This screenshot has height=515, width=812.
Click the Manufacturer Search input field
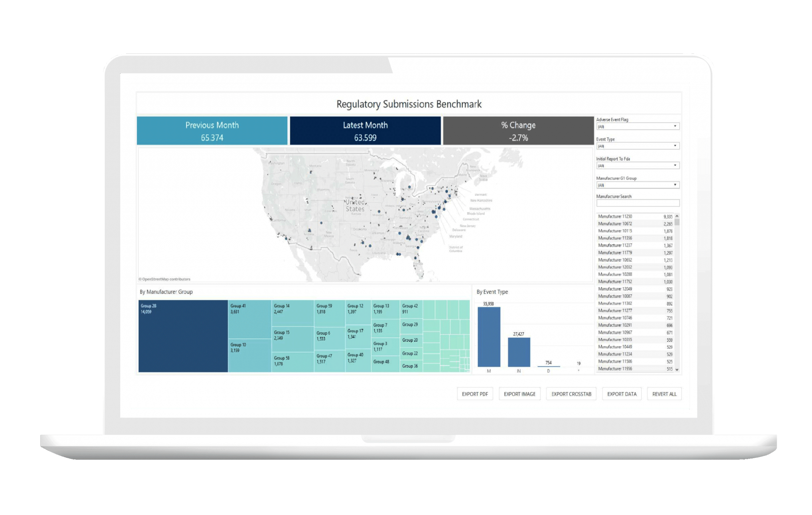[638, 203]
